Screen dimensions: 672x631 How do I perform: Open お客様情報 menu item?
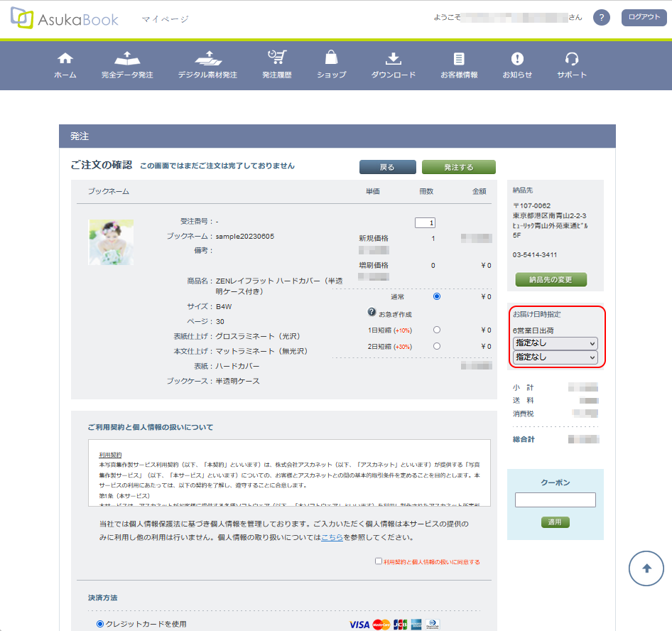pos(459,65)
